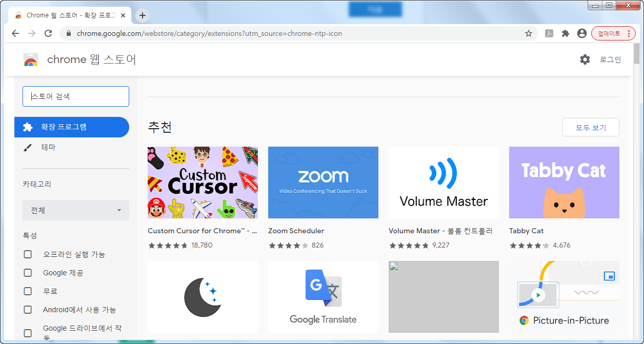The image size is (644, 344).
Task: Check the Google 제공 checkbox
Action: 28,273
